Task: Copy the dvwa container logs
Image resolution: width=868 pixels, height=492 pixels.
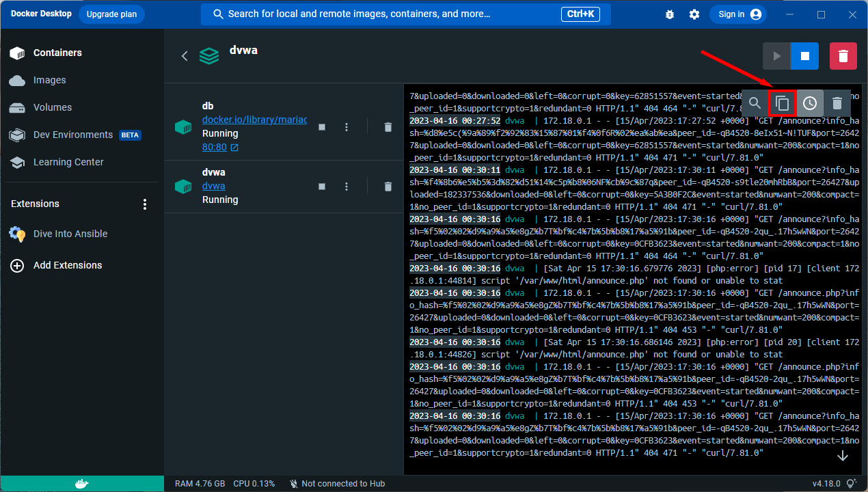Action: coord(782,102)
